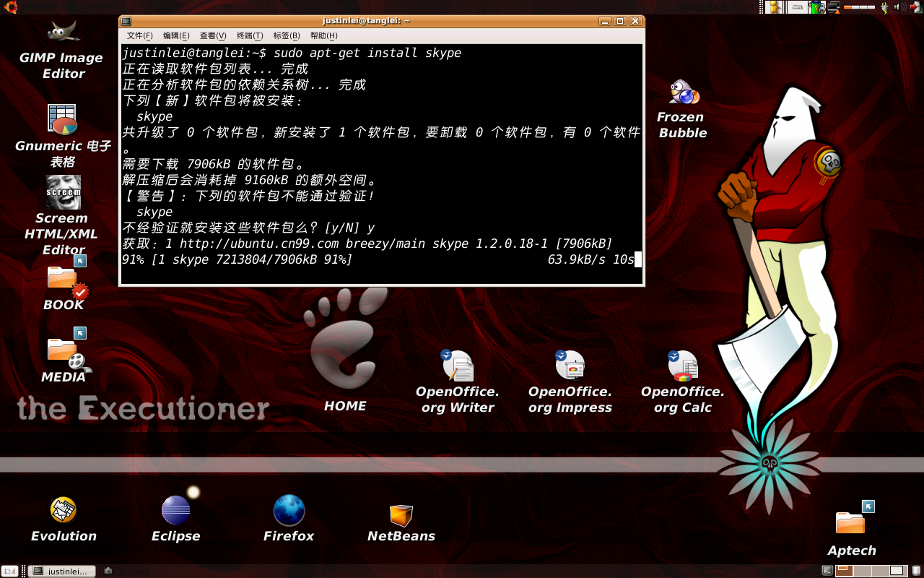Open the volume control tray icon

[900, 7]
